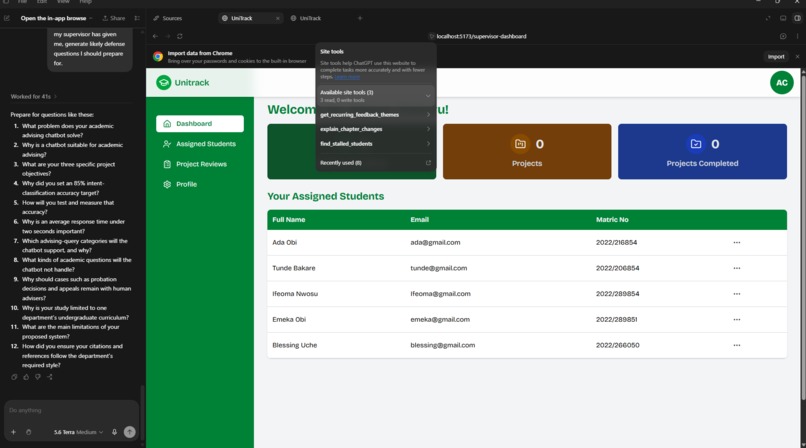This screenshot has width=806, height=448.
Task: Open a new browser tab with plus
Action: click(x=360, y=18)
